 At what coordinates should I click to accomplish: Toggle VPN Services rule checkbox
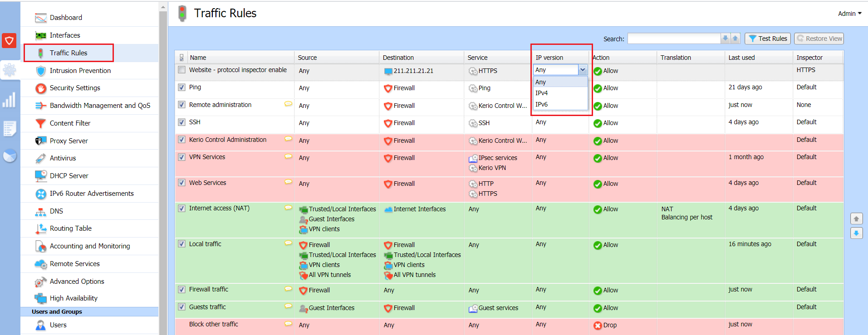pyautogui.click(x=181, y=157)
